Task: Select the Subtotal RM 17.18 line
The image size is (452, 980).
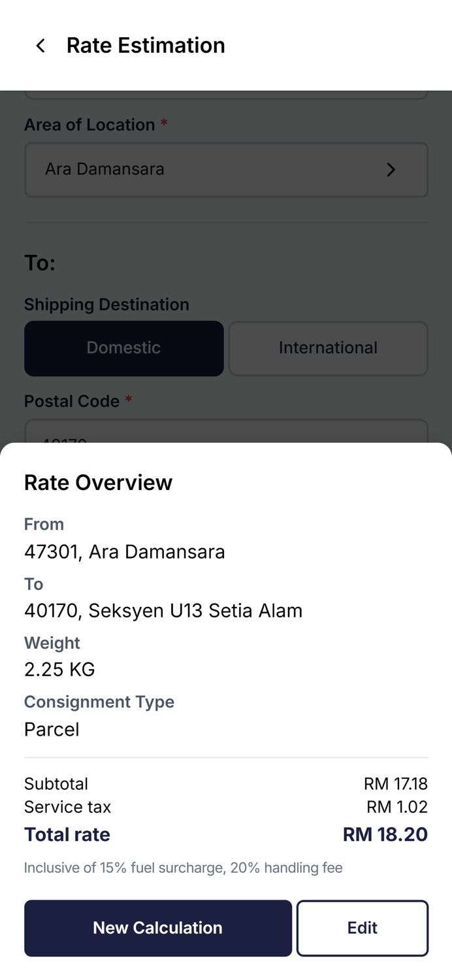Action: point(226,783)
